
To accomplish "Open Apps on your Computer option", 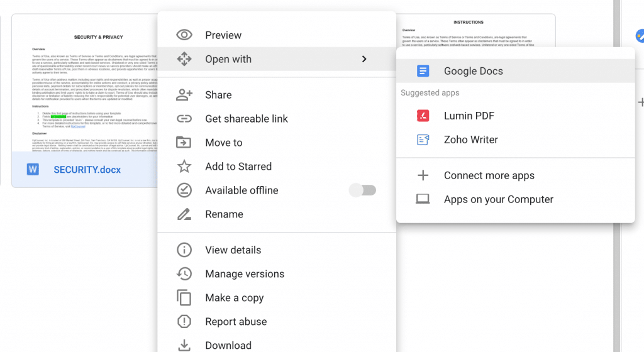I will (x=498, y=199).
